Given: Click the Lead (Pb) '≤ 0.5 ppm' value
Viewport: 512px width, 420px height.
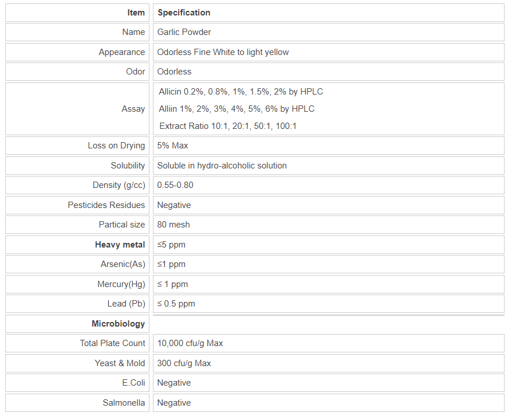Looking at the screenshot, I should click(x=176, y=304).
